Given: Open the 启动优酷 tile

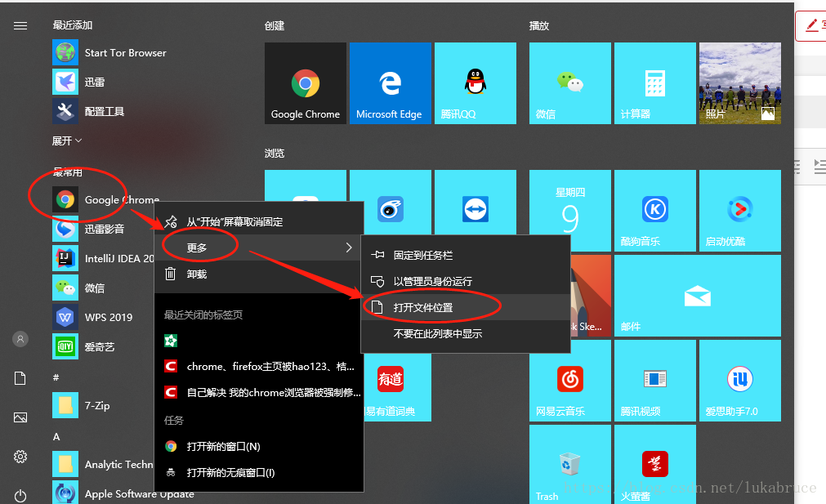Looking at the screenshot, I should tap(740, 211).
